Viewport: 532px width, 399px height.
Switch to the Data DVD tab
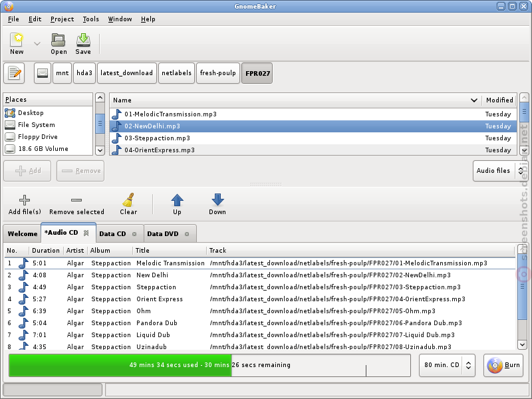[x=163, y=234]
